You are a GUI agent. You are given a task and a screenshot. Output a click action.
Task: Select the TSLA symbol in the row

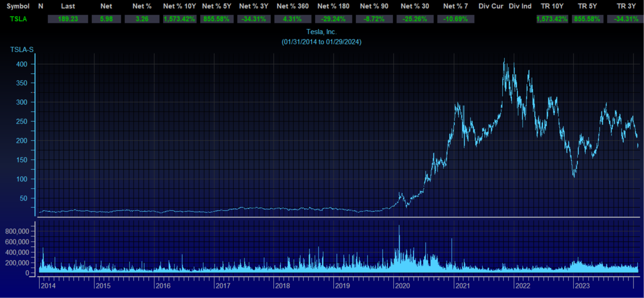18,19
